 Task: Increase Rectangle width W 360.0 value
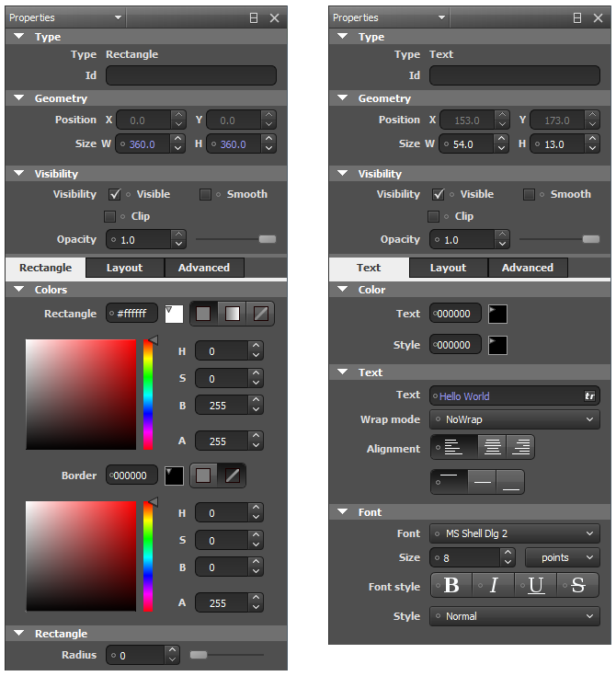click(178, 139)
